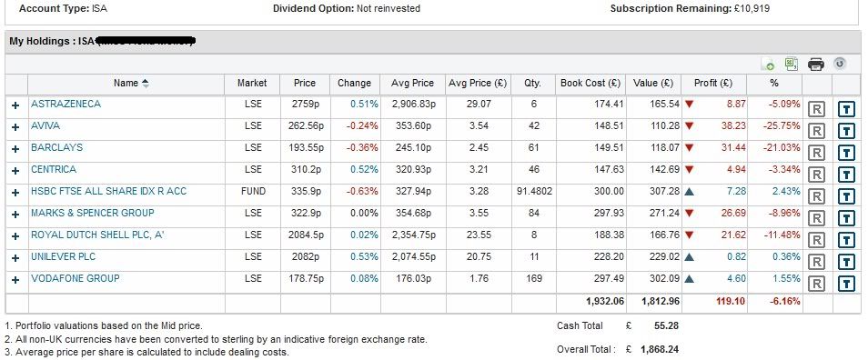Click Subscription Remaining £10,919 text

690,9
